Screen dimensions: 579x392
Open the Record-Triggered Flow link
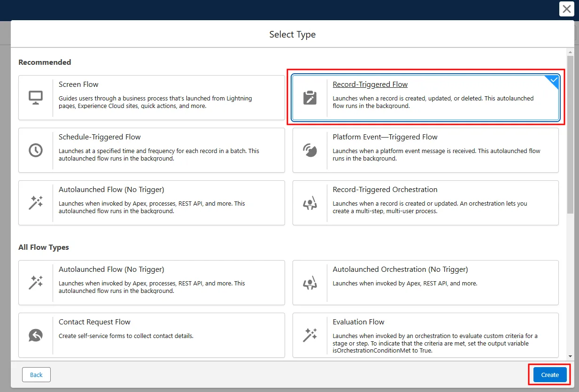[370, 84]
